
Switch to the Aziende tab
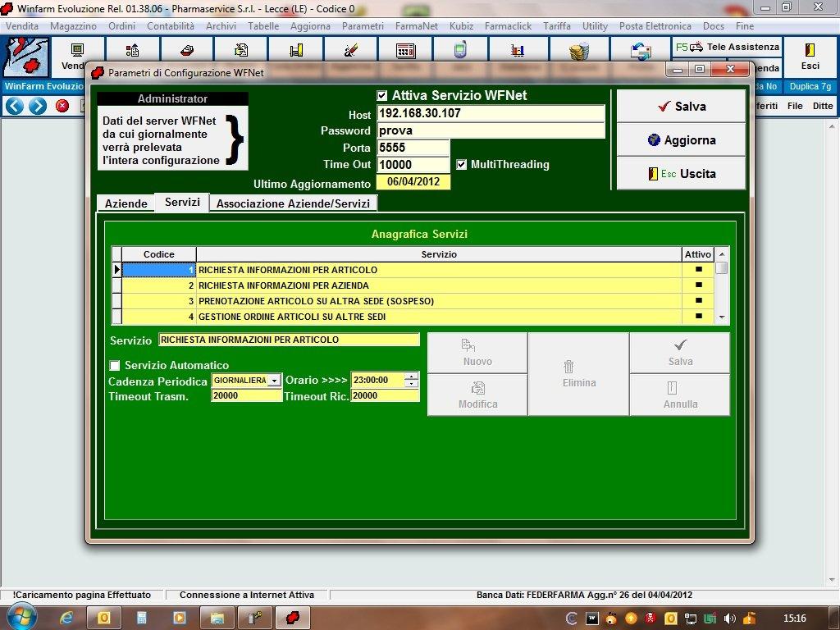126,203
